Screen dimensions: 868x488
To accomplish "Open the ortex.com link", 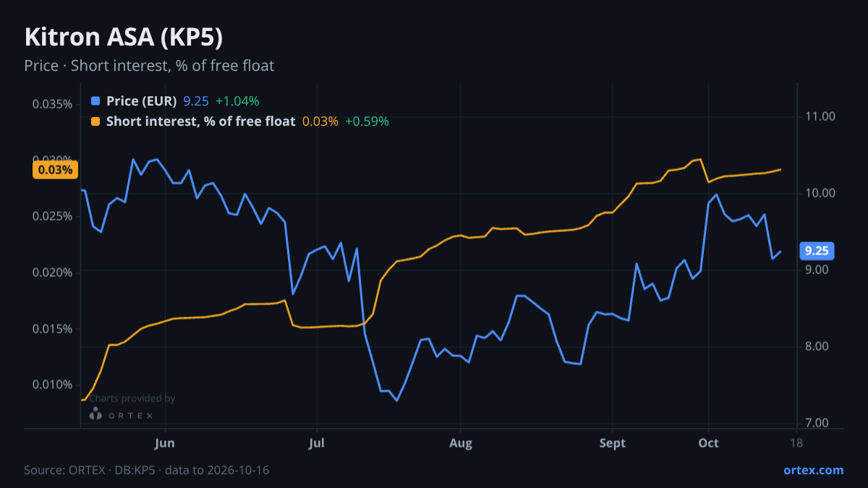I will [x=814, y=470].
